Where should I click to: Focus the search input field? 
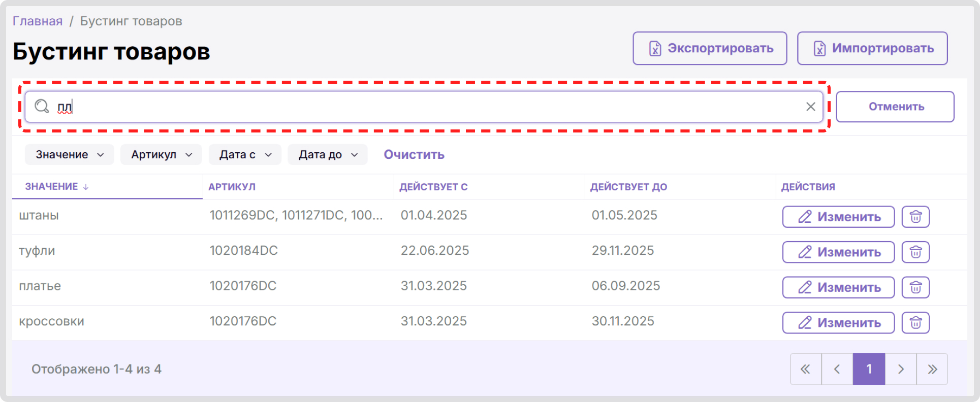tap(432, 107)
